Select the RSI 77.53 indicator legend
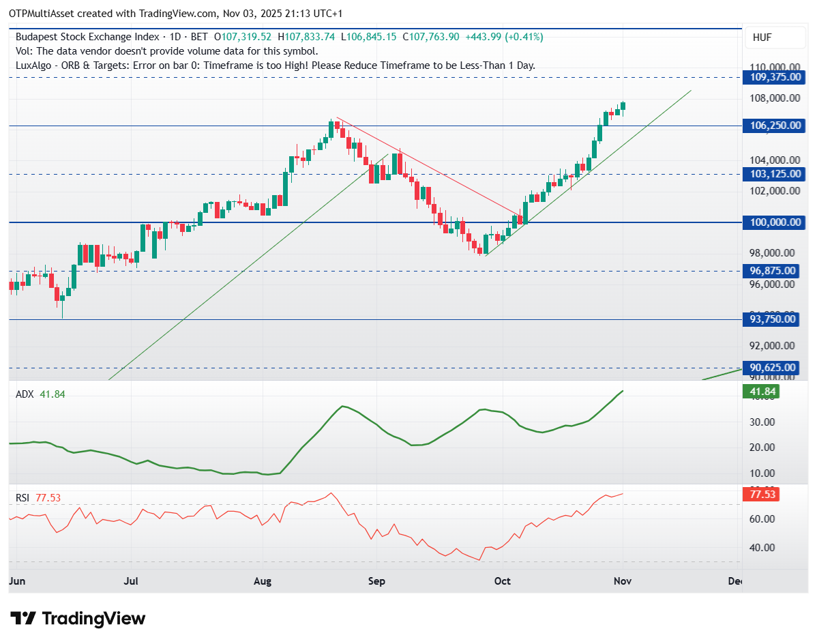817x644 pixels. (38, 498)
